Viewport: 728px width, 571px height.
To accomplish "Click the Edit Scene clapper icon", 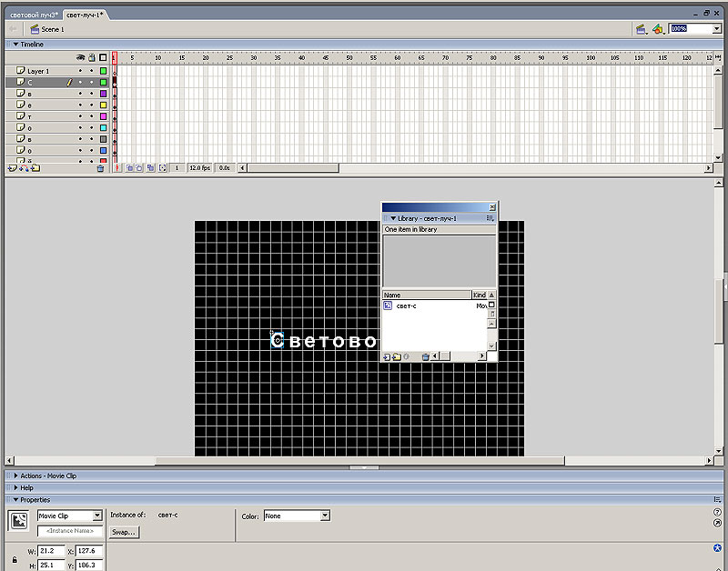I will click(642, 29).
